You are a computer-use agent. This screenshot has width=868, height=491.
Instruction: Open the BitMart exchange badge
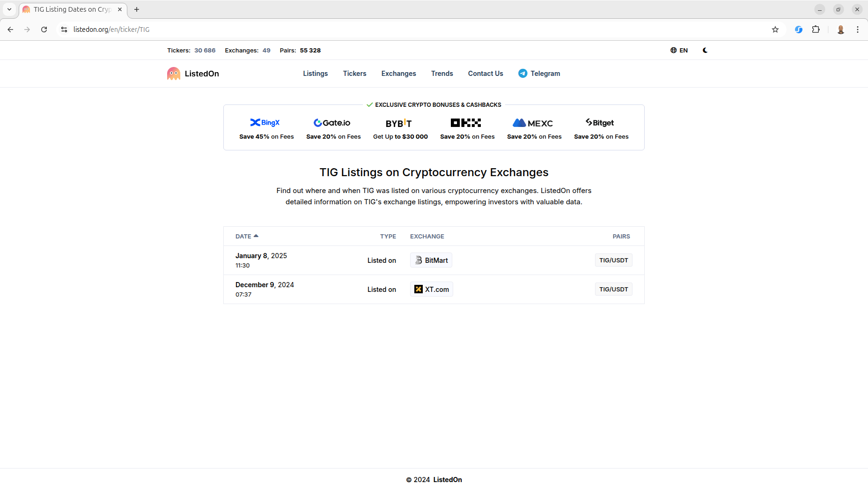click(x=431, y=260)
